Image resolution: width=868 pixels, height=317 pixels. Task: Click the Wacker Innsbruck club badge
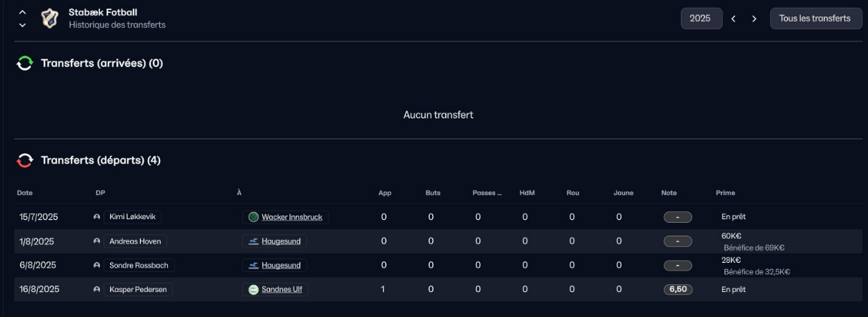254,217
